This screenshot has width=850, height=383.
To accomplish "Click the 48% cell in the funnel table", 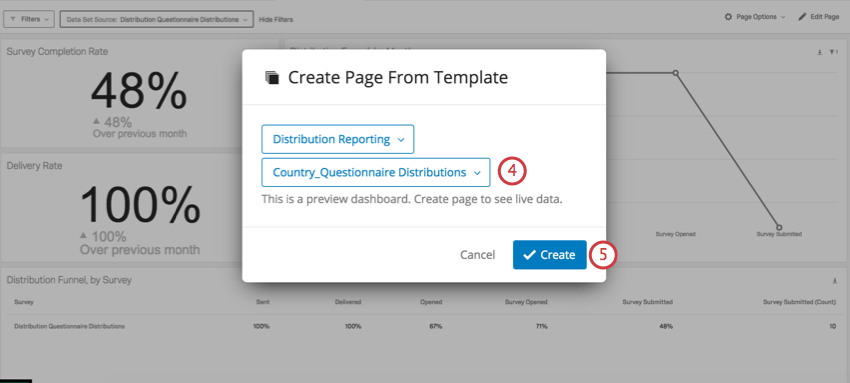I will point(666,327).
